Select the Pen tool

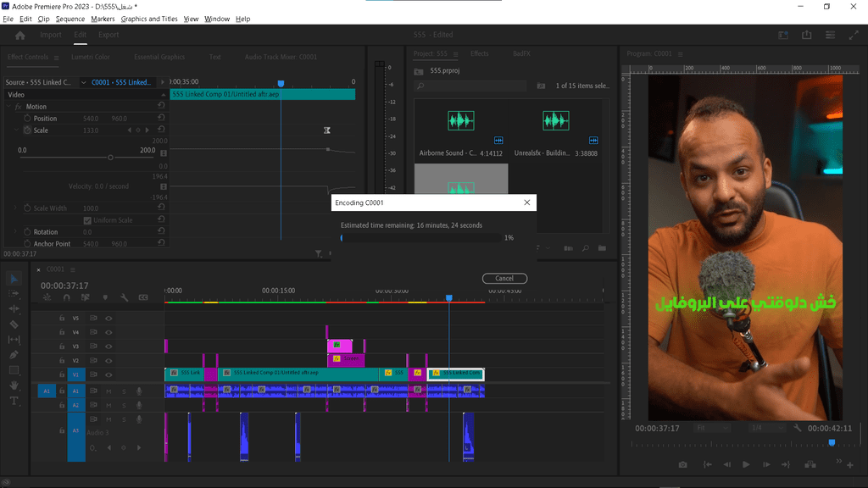14,355
